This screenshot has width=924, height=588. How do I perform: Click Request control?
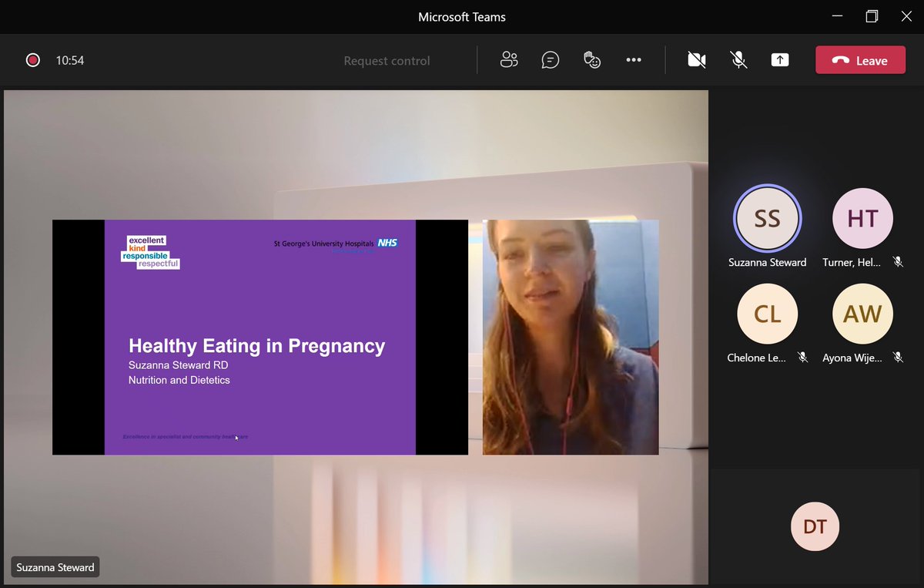pos(387,61)
